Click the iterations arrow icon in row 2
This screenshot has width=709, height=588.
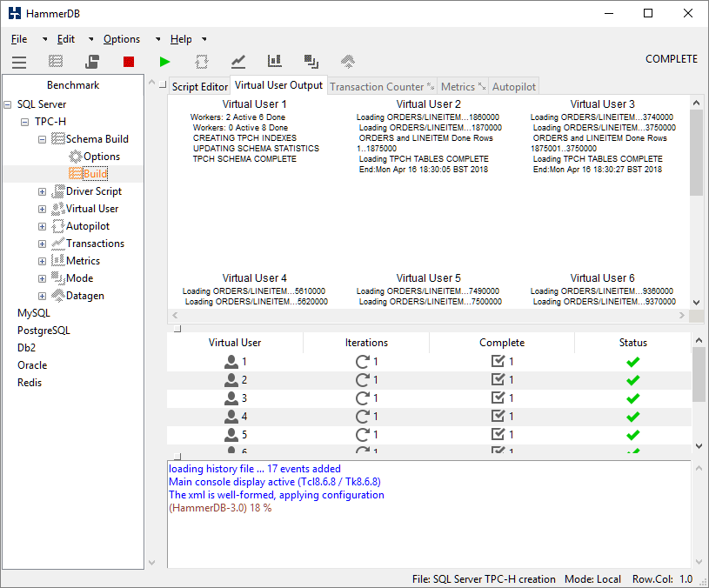click(362, 379)
